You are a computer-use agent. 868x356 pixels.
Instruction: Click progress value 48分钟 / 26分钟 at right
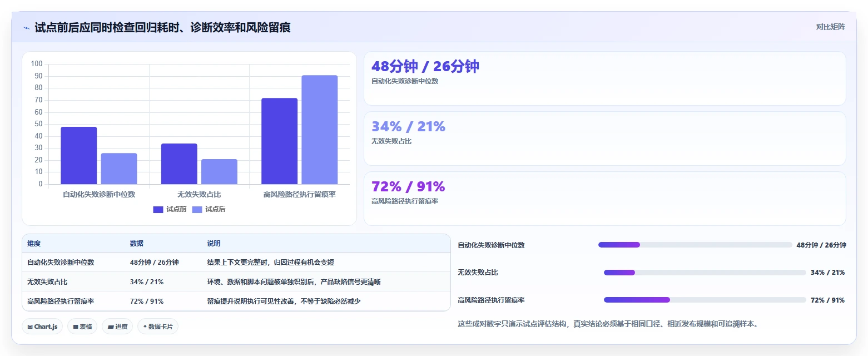coord(821,245)
